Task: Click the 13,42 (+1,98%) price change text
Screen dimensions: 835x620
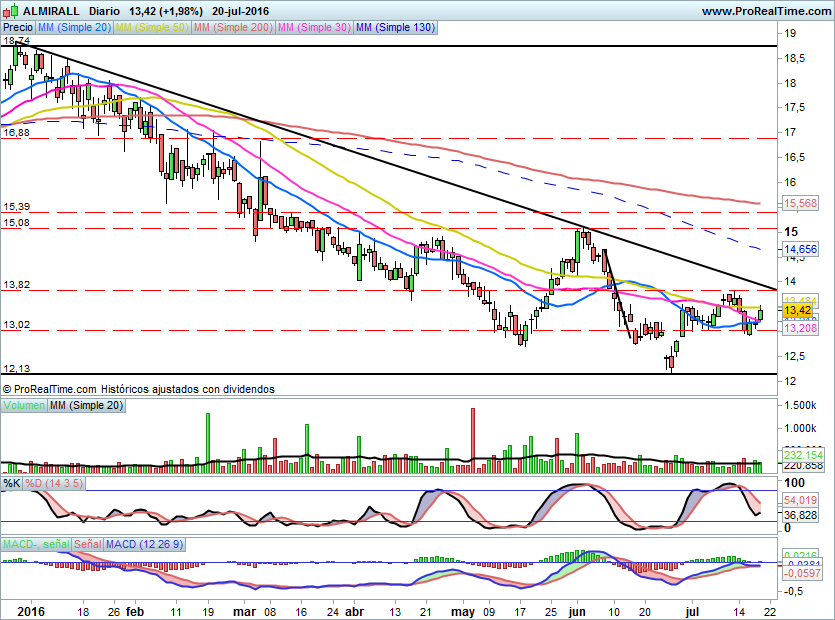Action: tap(166, 11)
